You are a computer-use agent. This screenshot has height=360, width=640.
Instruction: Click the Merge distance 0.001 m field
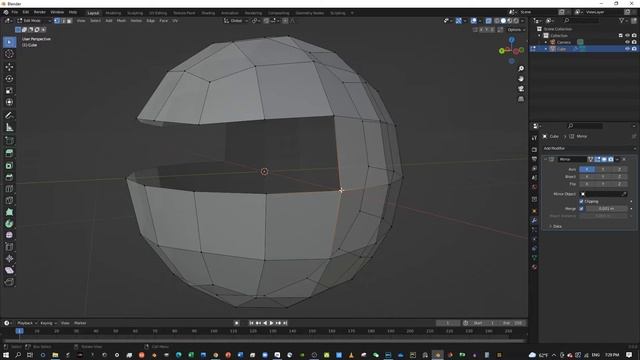pyautogui.click(x=606, y=209)
